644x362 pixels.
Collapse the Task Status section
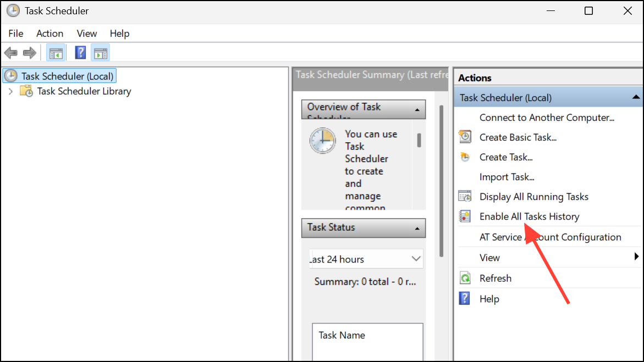click(x=417, y=229)
